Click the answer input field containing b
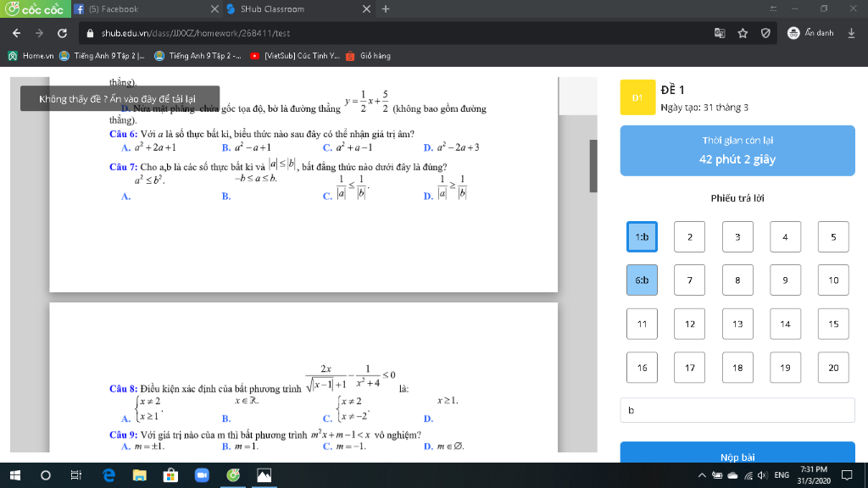Screen dimensions: 868x488 click(737, 410)
